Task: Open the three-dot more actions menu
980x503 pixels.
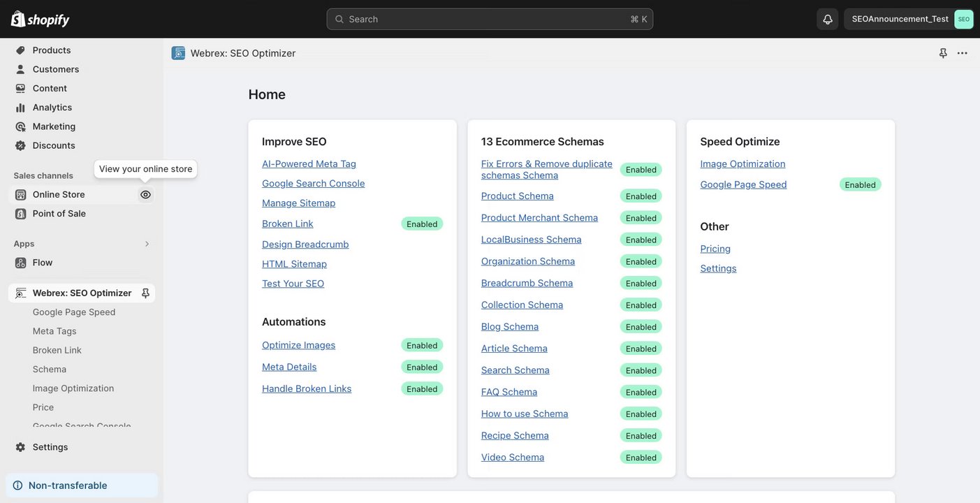Action: coord(963,53)
